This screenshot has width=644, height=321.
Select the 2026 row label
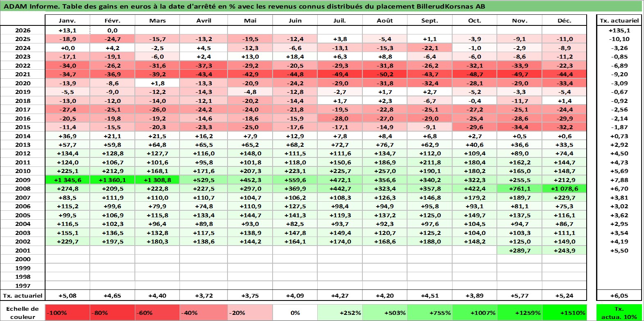[x=23, y=30]
